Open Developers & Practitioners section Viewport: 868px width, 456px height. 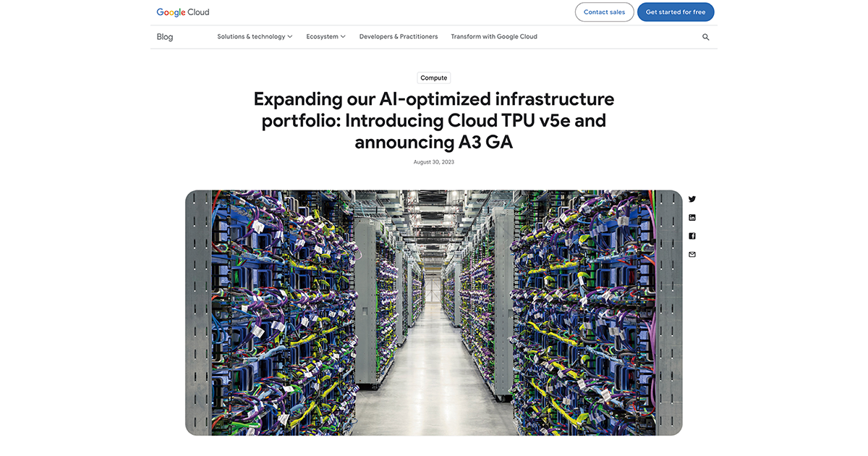click(399, 37)
